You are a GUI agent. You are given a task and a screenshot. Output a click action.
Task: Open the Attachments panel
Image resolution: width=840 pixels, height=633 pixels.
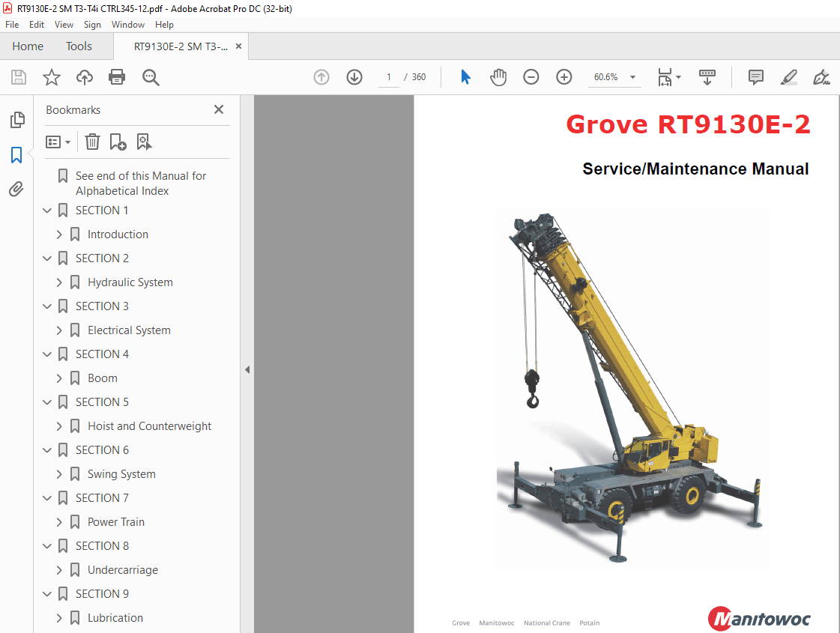(16, 189)
